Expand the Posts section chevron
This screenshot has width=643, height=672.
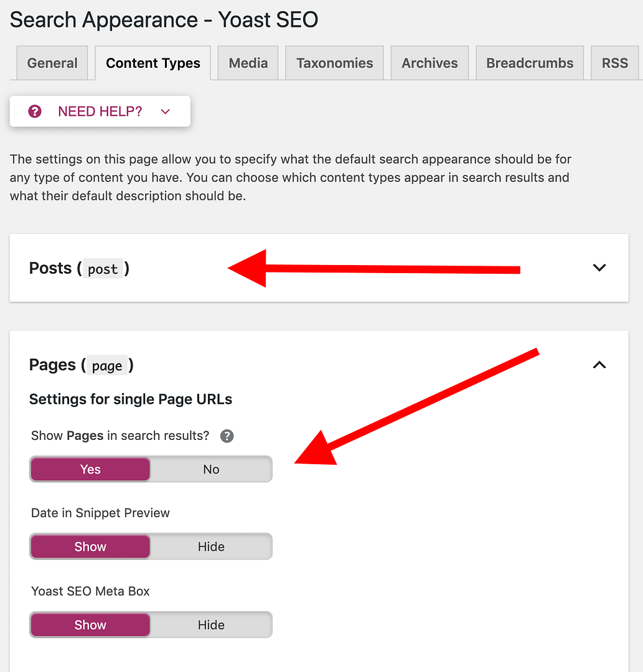(x=599, y=268)
